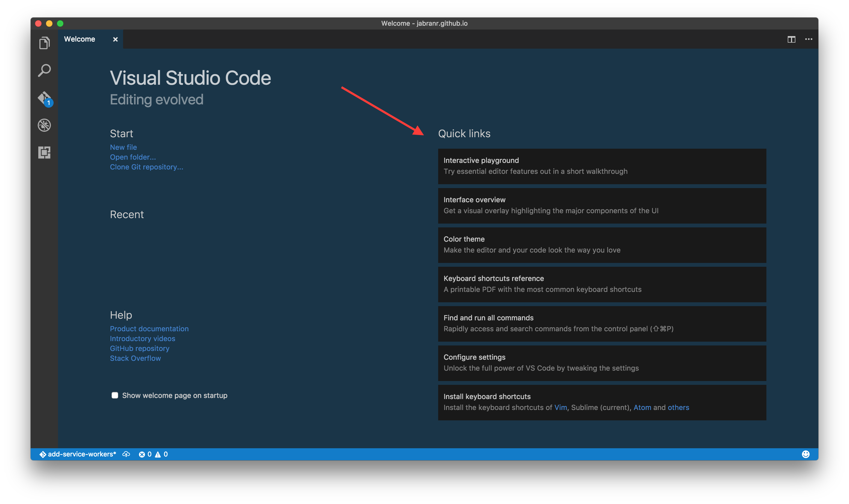The height and width of the screenshot is (504, 849).
Task: Click the yellow minimize window button
Action: [49, 24]
